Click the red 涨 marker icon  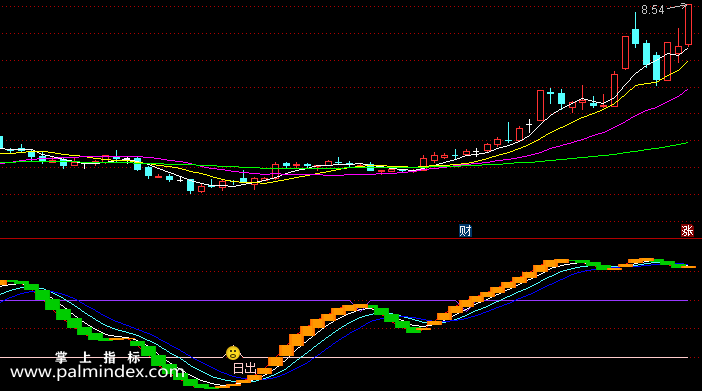coord(687,231)
